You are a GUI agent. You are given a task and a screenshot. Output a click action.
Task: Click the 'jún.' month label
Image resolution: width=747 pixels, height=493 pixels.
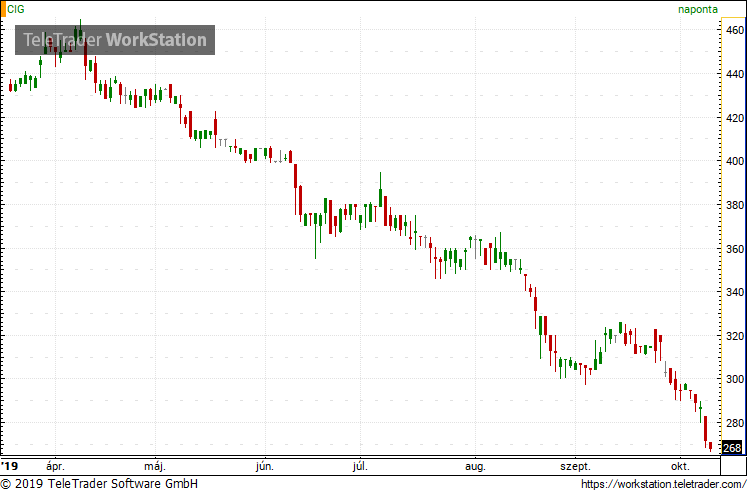click(x=265, y=466)
